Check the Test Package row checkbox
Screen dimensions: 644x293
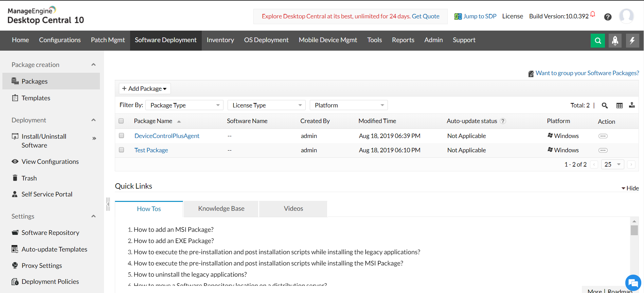coord(121,150)
